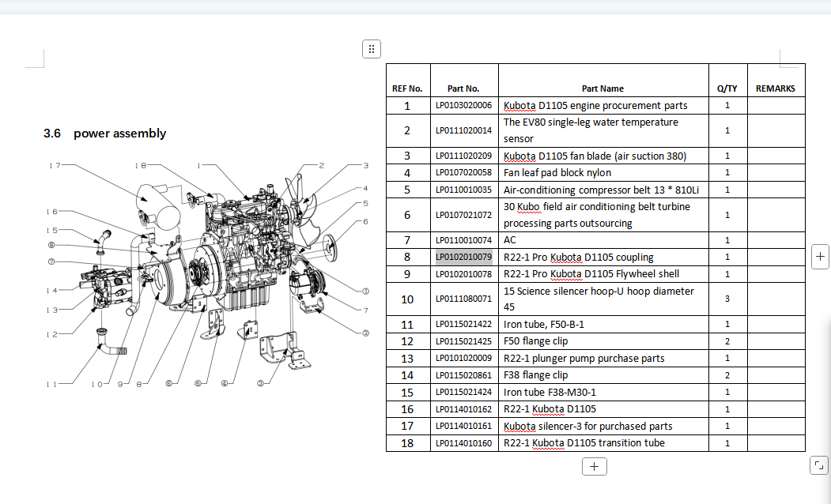
Task: Click the "3.6 power assembly" heading
Action: [105, 134]
